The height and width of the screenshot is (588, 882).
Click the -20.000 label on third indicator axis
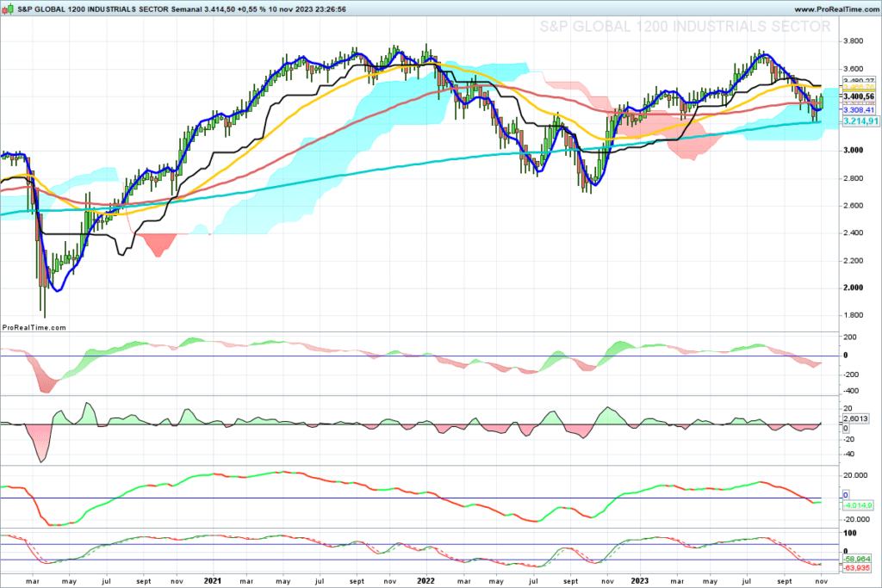point(856,520)
